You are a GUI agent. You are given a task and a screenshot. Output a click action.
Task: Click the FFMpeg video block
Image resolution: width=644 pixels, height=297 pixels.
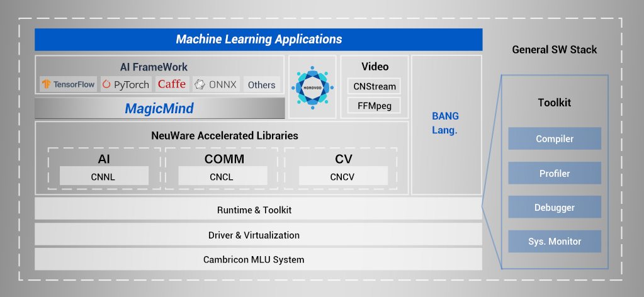[374, 105]
